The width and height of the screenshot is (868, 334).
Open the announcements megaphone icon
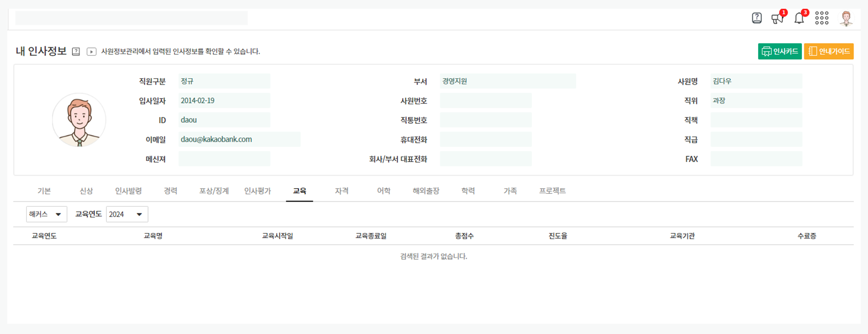coord(777,19)
